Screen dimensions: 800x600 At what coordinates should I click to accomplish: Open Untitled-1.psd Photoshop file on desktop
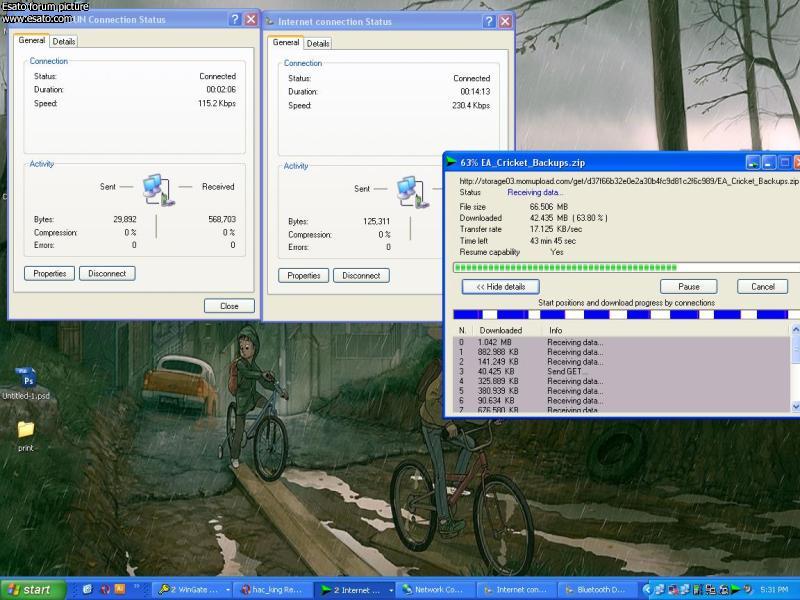[26, 384]
